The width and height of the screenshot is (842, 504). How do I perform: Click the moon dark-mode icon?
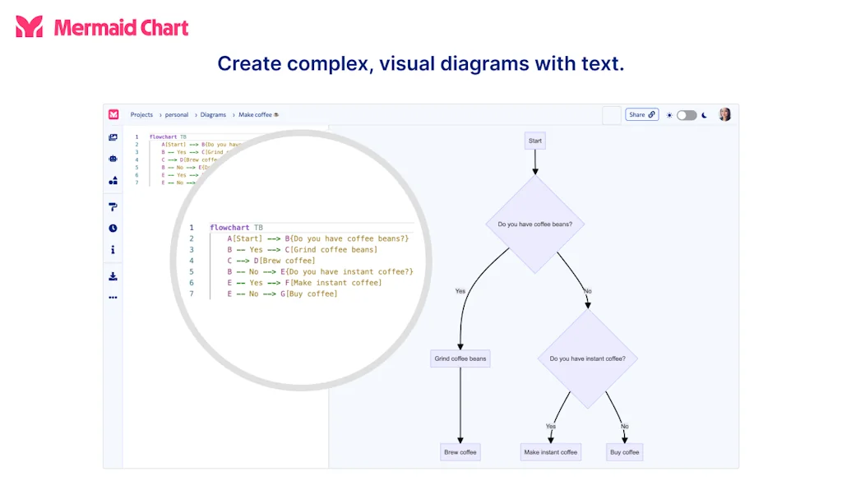[x=704, y=115]
